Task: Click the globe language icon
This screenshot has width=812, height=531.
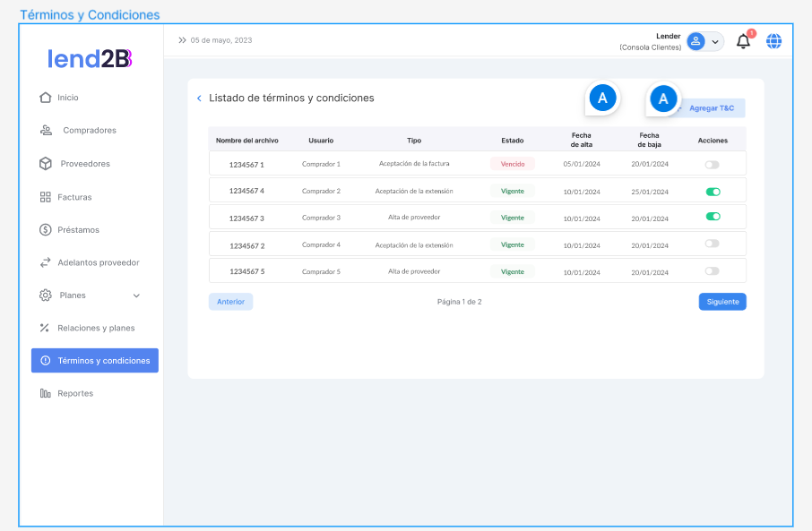Action: tap(773, 41)
